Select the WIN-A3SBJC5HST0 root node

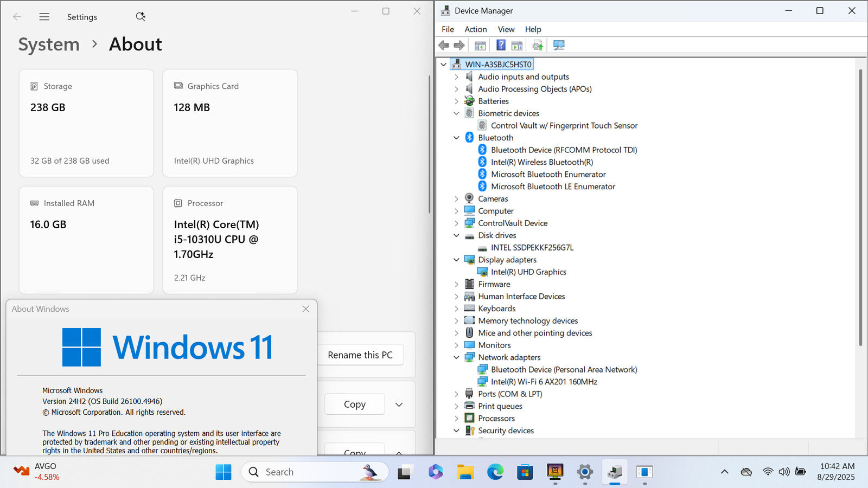(498, 65)
